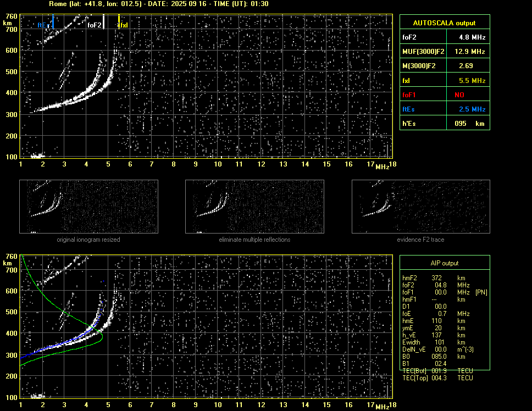Select the 'original ionogram resized' thumbnail

(88, 207)
